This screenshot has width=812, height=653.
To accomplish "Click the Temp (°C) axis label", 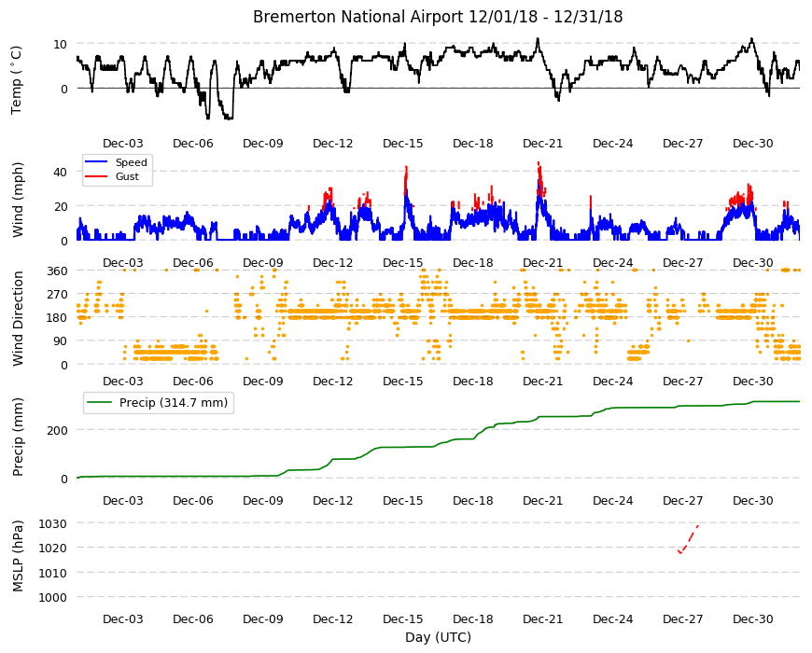I will (17, 80).
